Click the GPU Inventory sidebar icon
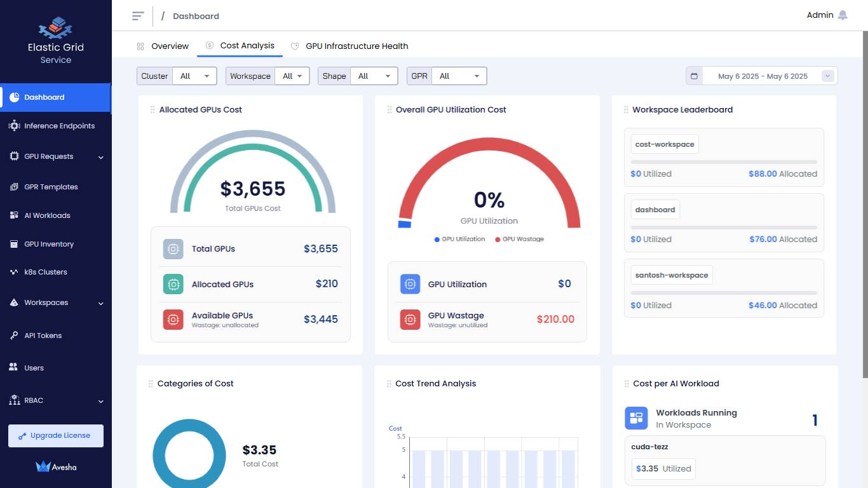 pos(14,244)
